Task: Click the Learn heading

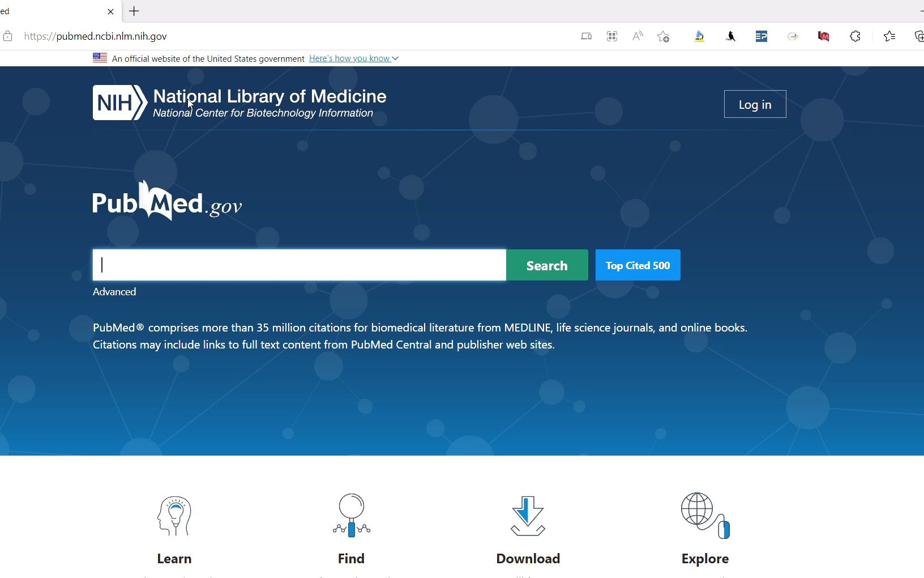Action: tap(174, 559)
